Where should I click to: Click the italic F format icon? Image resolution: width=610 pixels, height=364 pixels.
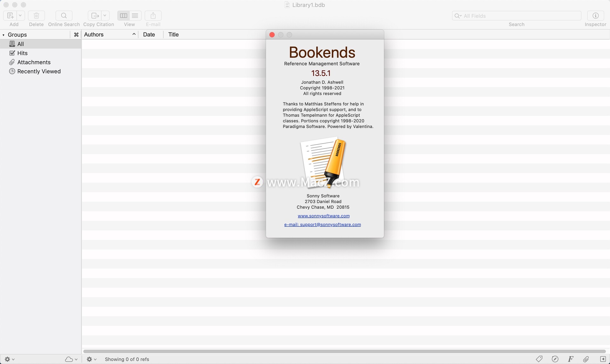pyautogui.click(x=571, y=359)
